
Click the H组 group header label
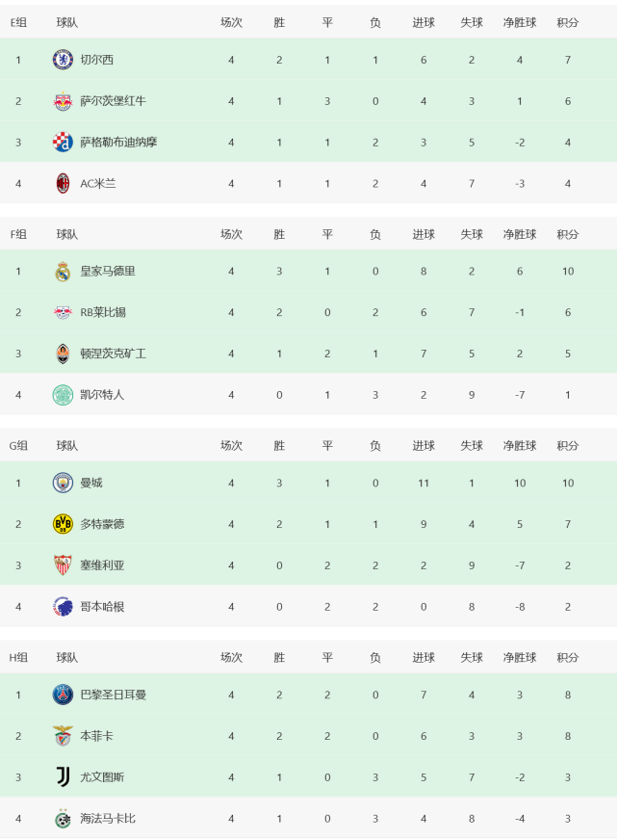pyautogui.click(x=18, y=657)
